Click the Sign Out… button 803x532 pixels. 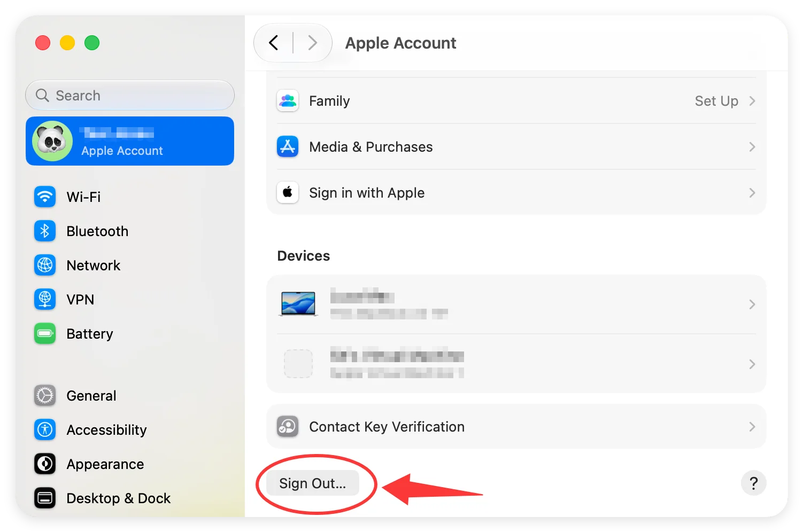coord(313,483)
